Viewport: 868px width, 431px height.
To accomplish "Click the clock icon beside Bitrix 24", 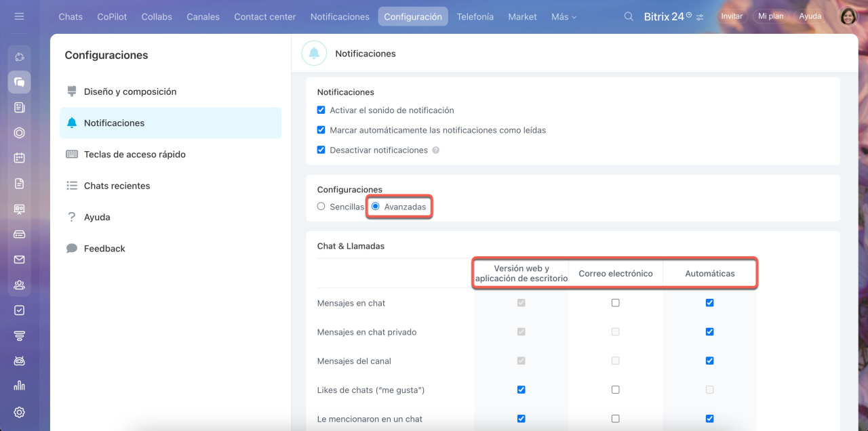I will point(689,14).
